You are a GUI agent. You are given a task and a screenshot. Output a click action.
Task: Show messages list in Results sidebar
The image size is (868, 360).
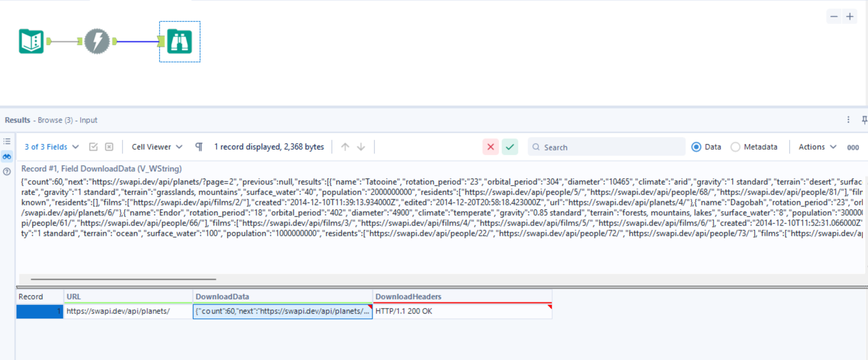7,142
